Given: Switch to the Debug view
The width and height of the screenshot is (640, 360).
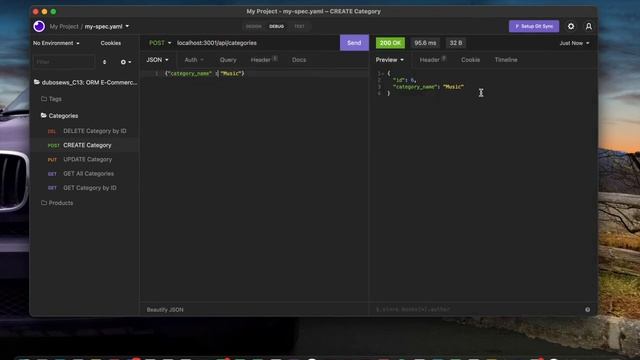Looking at the screenshot, I should (276, 26).
